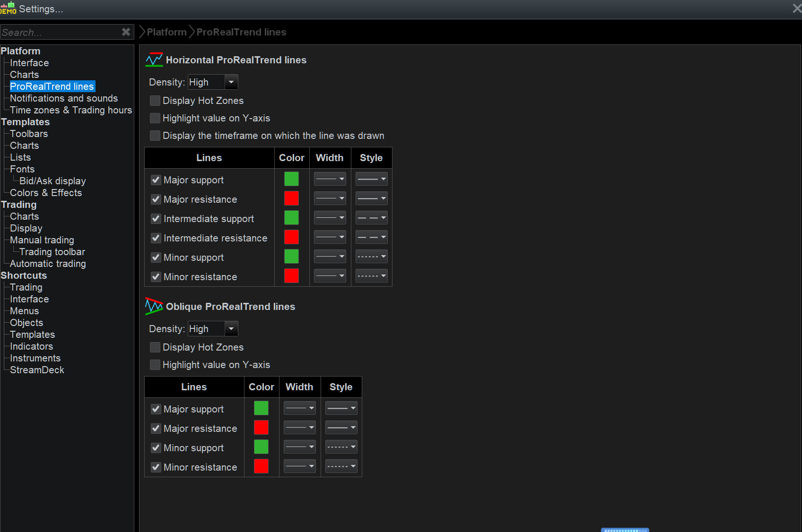Open Automatic trading settings
Viewport: 802px width, 532px height.
click(48, 264)
